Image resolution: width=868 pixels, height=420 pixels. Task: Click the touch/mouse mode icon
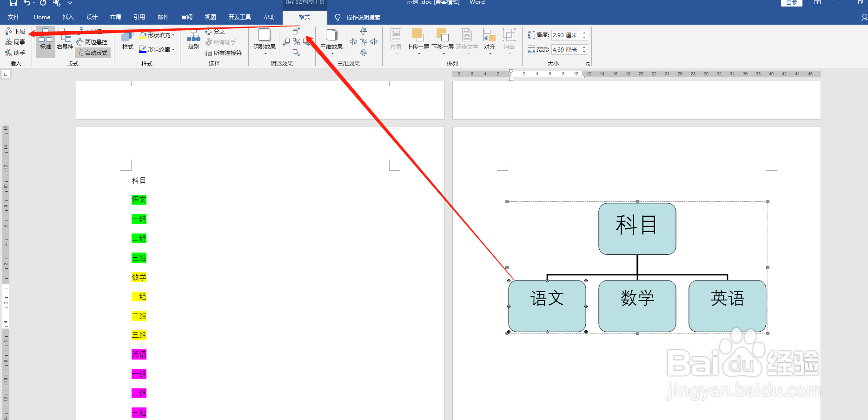click(x=56, y=3)
